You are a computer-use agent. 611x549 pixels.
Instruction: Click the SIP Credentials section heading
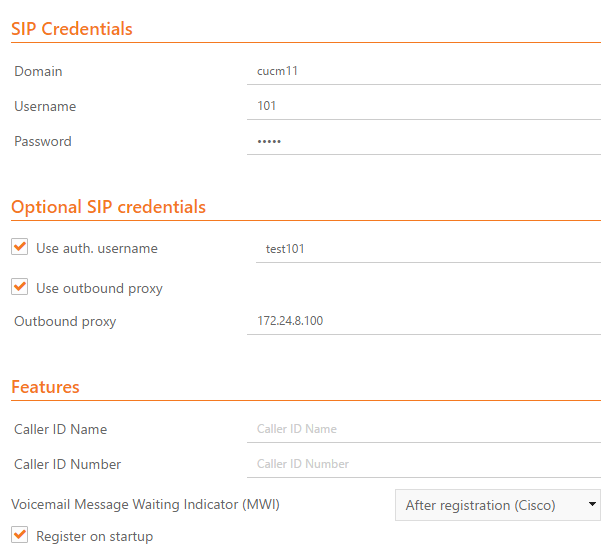(72, 29)
